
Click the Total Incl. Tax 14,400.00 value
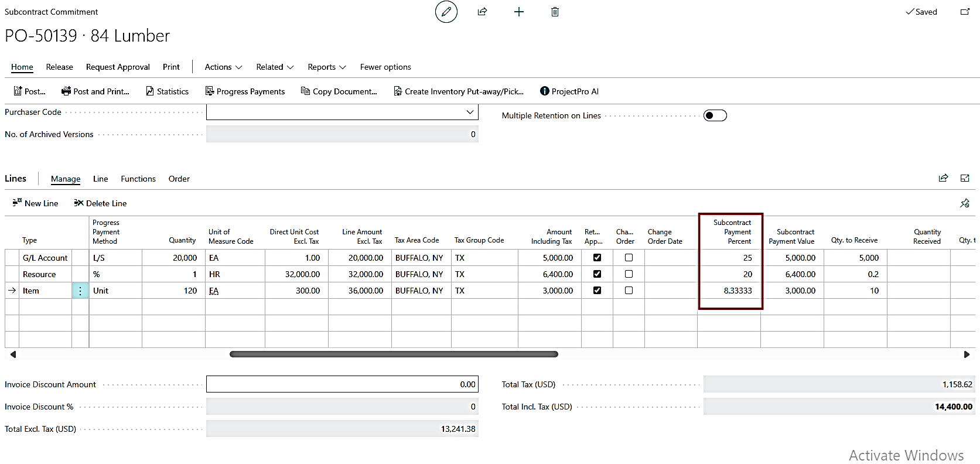point(839,407)
